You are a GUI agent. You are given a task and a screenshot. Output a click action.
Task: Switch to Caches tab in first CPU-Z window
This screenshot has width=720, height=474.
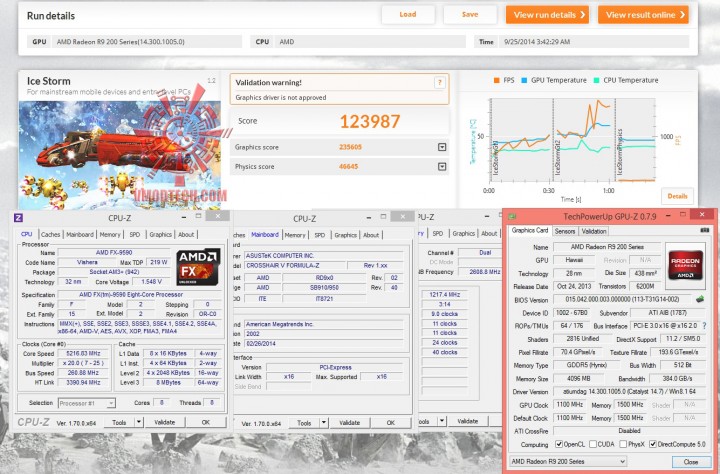(51, 234)
